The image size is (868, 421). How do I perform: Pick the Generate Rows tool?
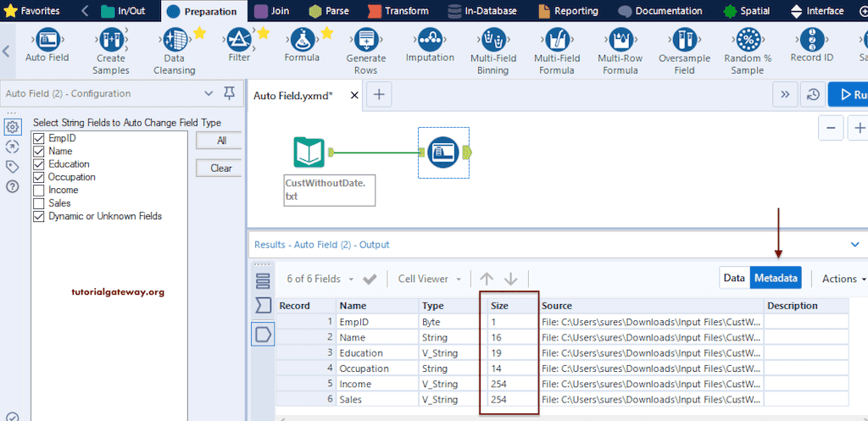point(366,51)
